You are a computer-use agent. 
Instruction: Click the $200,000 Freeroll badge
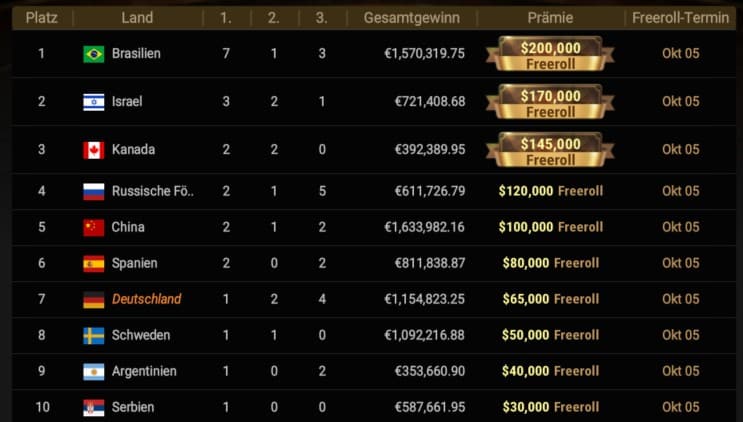pyautogui.click(x=550, y=54)
